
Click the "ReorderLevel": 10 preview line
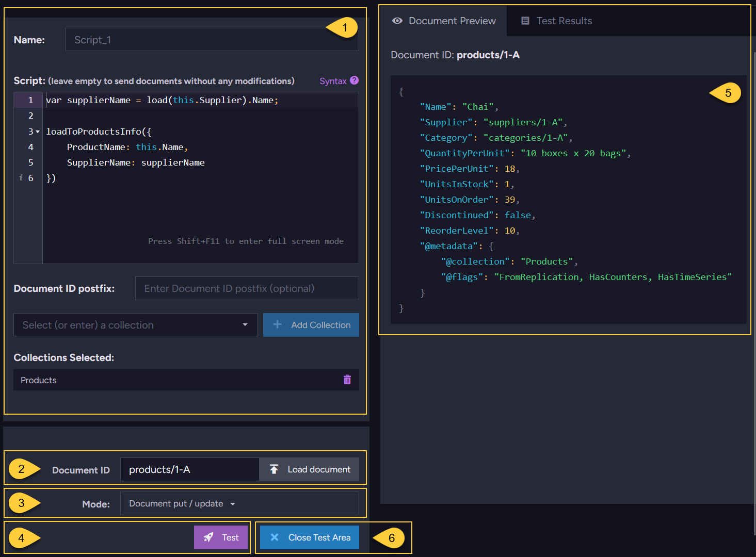(470, 231)
